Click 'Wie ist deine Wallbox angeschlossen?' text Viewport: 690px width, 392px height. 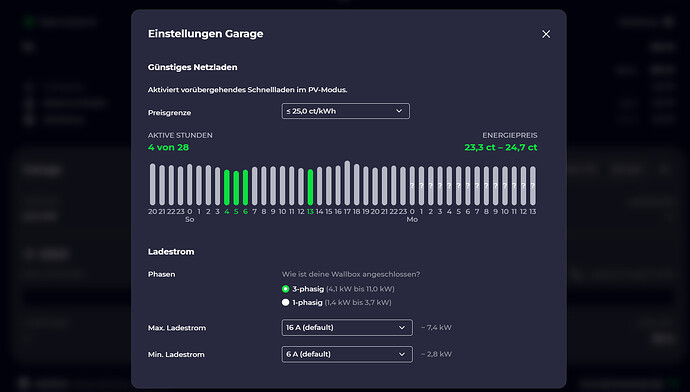[351, 275]
